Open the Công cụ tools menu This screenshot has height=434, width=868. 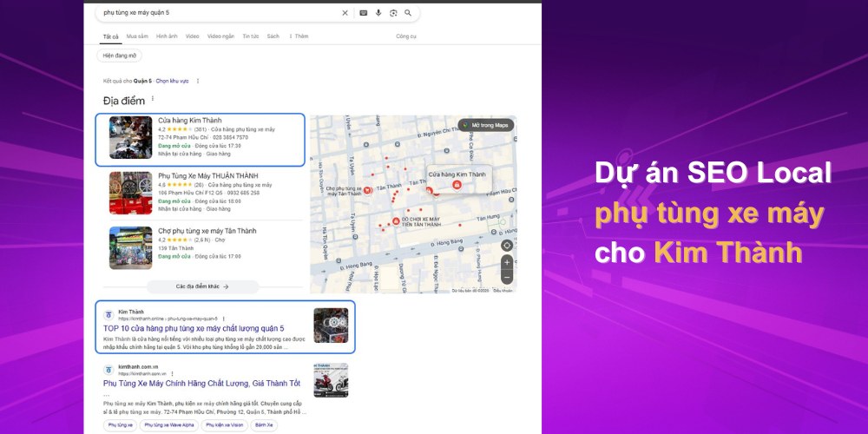coord(405,36)
